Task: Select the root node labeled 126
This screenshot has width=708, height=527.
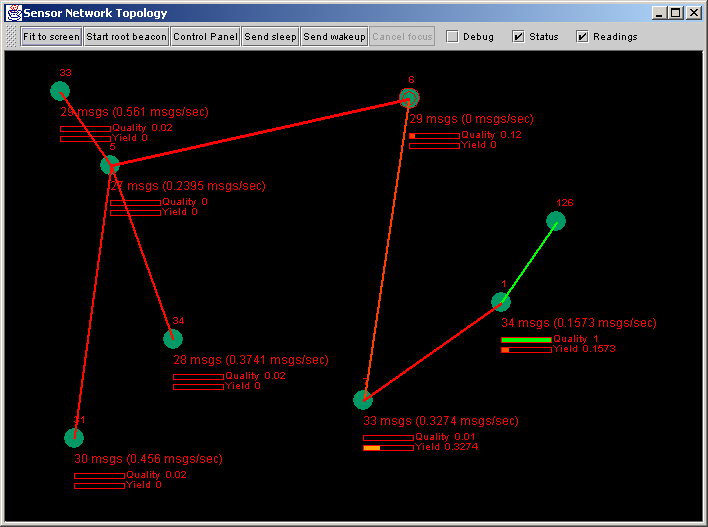Action: click(x=558, y=221)
